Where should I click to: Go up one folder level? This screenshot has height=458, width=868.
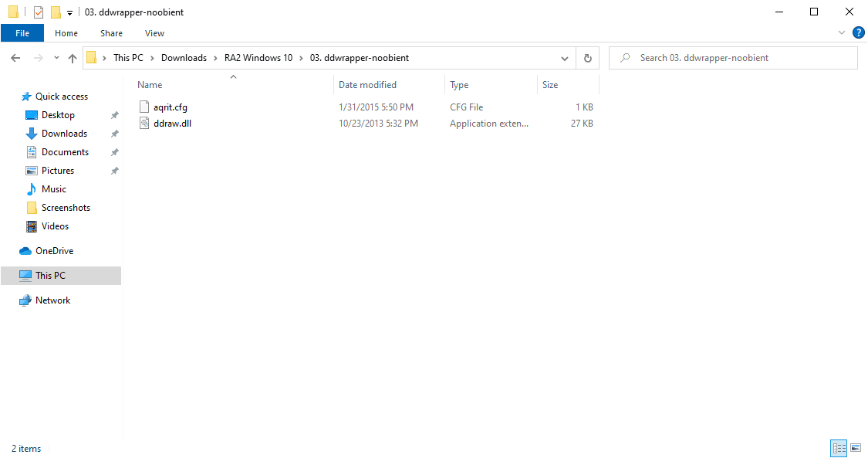coord(73,58)
